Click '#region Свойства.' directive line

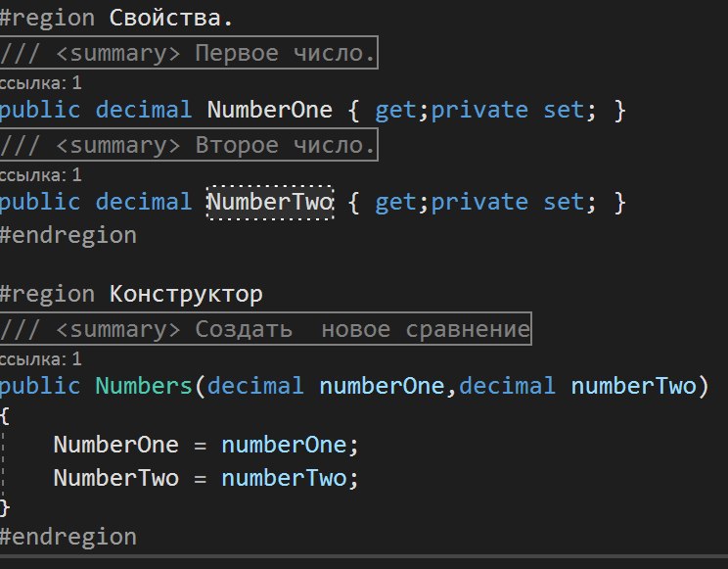coord(116,19)
